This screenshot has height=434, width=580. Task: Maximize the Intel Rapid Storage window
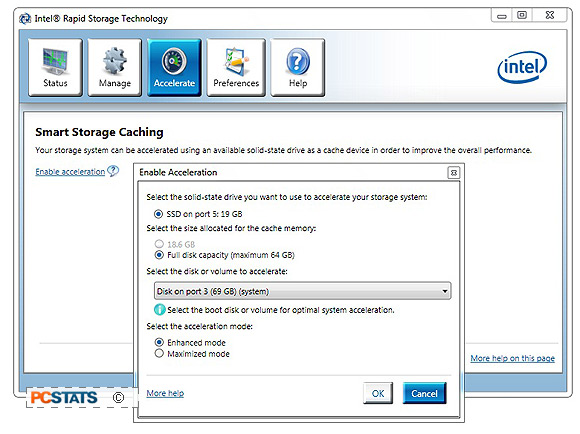pyautogui.click(x=522, y=15)
